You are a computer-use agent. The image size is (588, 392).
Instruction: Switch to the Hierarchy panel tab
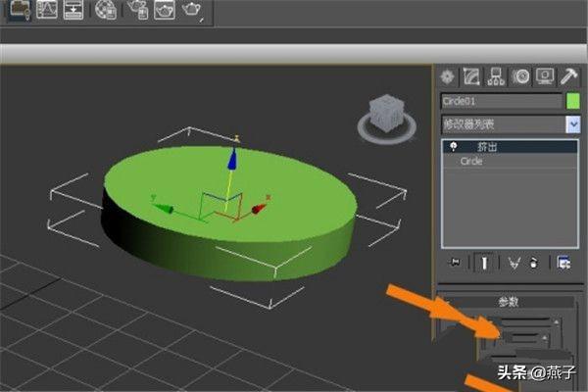pyautogui.click(x=497, y=76)
